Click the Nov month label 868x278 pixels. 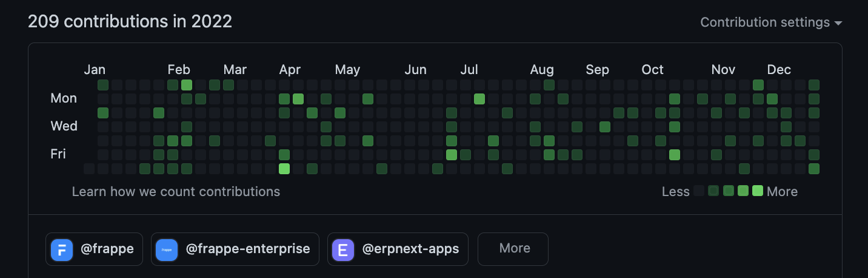723,70
